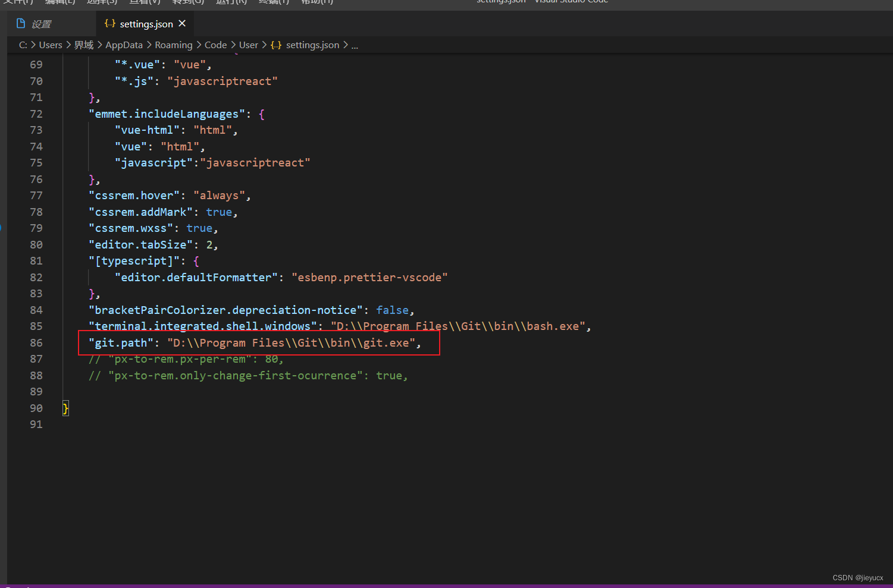The height and width of the screenshot is (588, 893).
Task: Click the braces icon on the settings.json tab
Action: 110,23
